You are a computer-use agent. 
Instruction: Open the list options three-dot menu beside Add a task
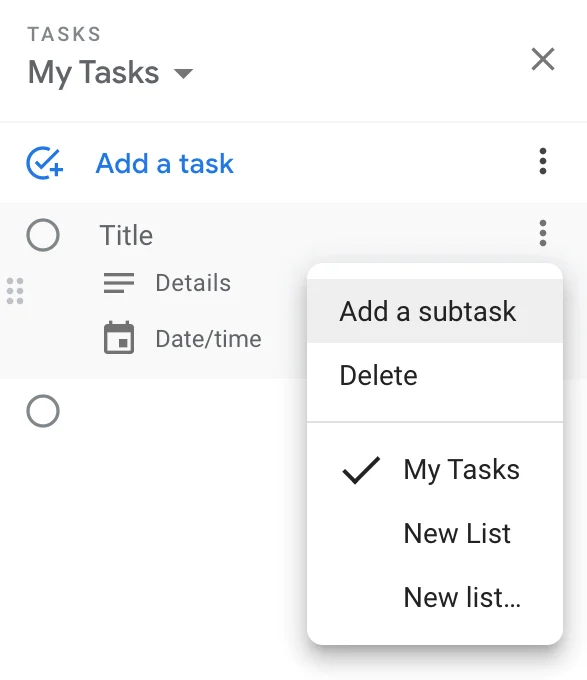coord(543,161)
